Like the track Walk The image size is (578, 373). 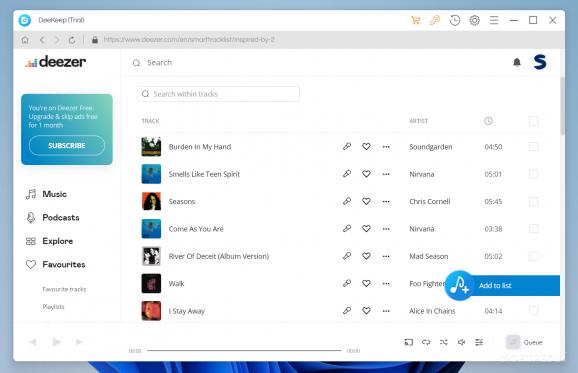tap(366, 283)
